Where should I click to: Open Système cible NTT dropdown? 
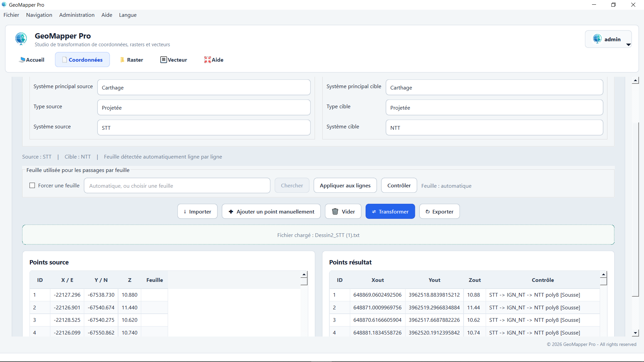pyautogui.click(x=494, y=128)
